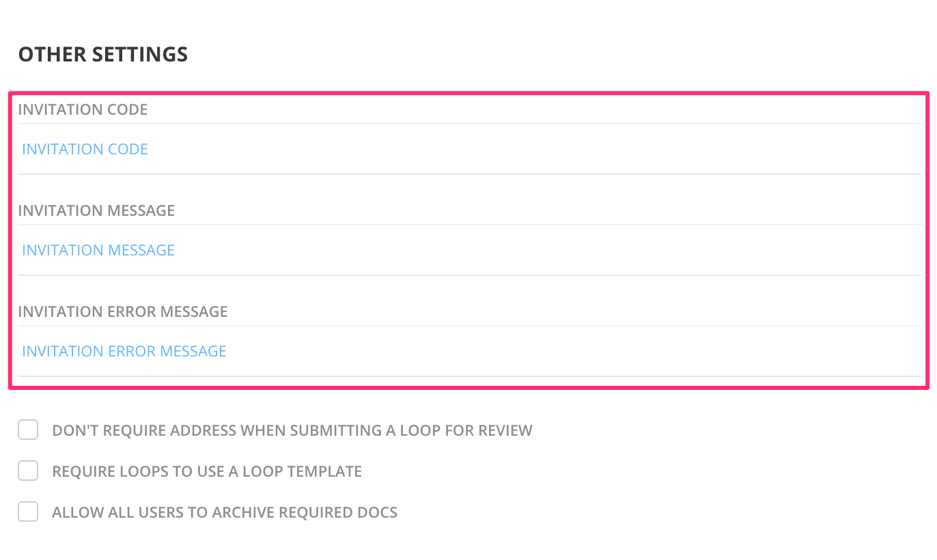
Task: Click the gray INVITATION CODE field label
Action: (x=83, y=110)
